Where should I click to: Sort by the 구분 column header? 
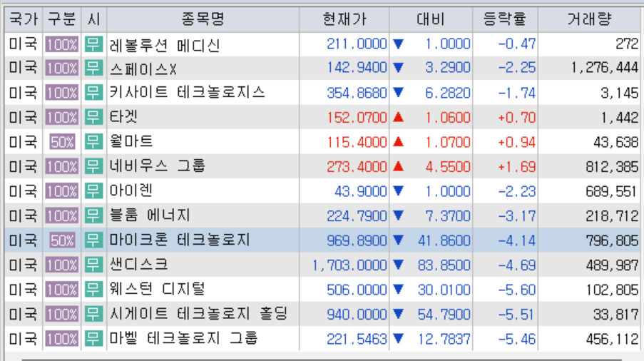(62, 19)
